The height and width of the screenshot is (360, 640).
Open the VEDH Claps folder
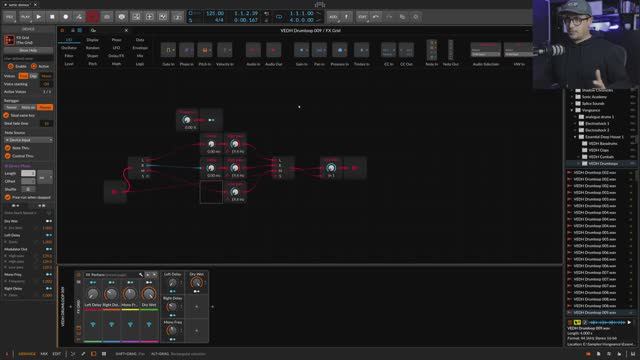click(599, 150)
